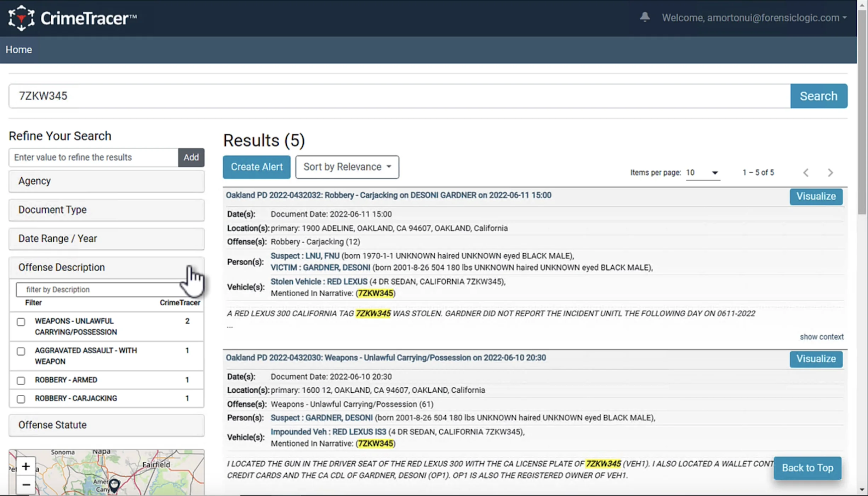Click the Create Alert button
This screenshot has height=496, width=868.
[x=257, y=167]
